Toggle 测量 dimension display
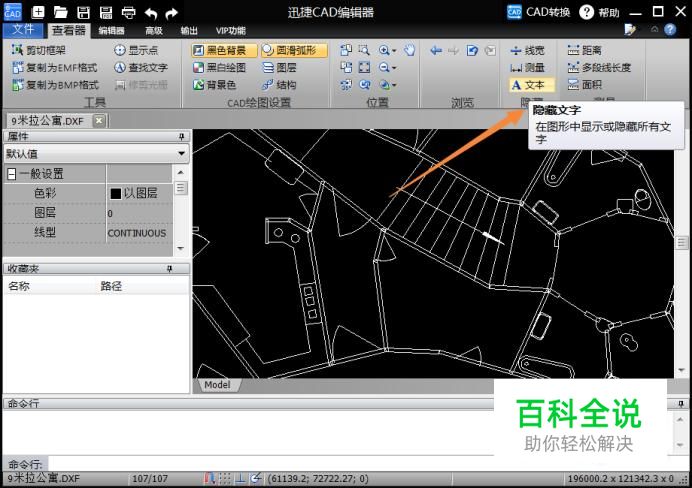The image size is (692, 488). 527,68
